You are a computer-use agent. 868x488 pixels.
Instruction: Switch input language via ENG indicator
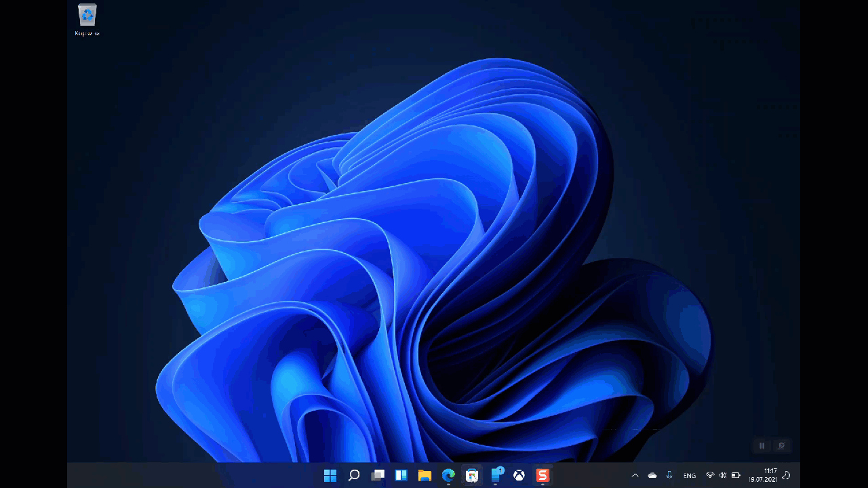point(690,476)
